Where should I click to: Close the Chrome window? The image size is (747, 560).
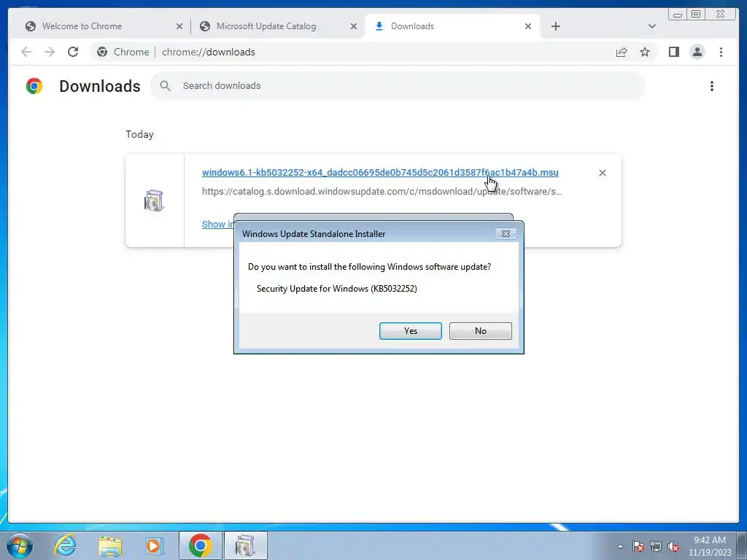(x=720, y=14)
